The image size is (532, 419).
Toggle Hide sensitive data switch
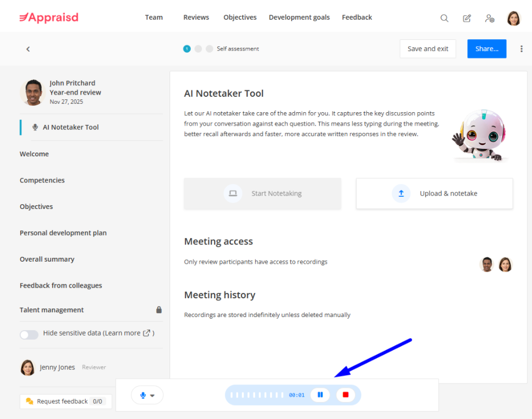coord(29,334)
